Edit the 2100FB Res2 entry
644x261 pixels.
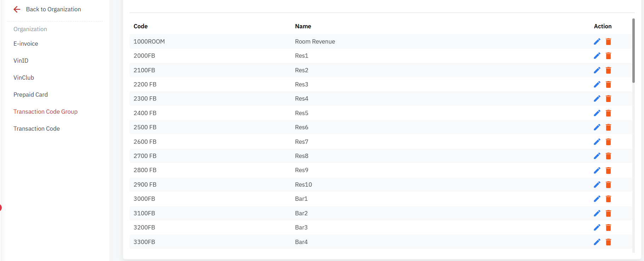[x=597, y=70]
